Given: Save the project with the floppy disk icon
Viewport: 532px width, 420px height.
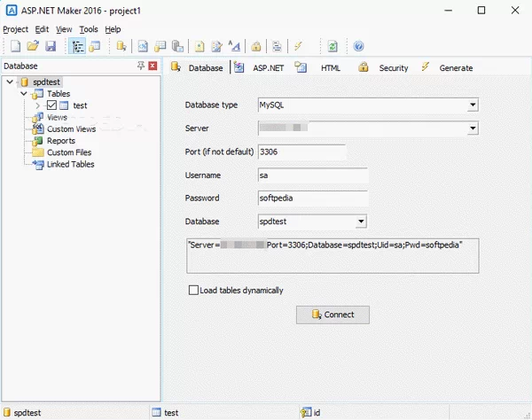Looking at the screenshot, I should click(x=51, y=46).
